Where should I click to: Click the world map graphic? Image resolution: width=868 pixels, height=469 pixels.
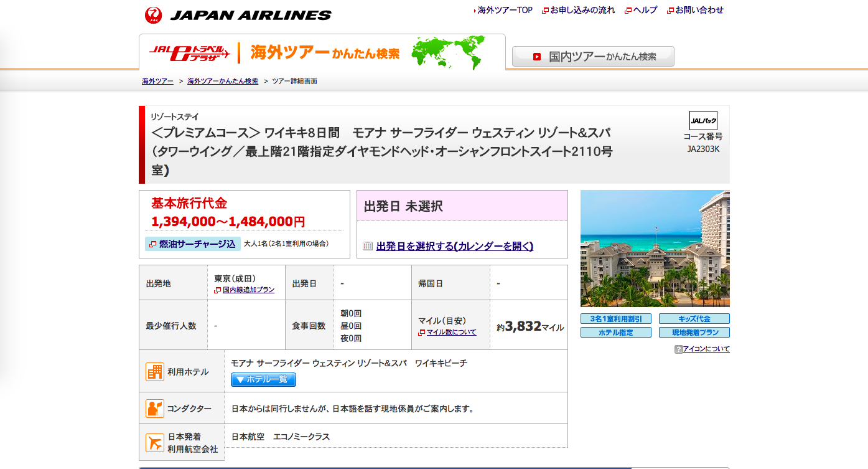pyautogui.click(x=448, y=52)
